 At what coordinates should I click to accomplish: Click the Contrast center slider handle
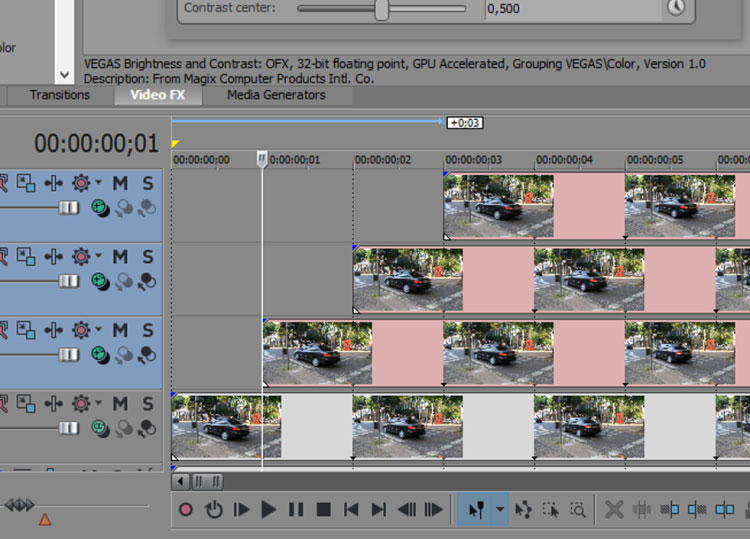381,9
